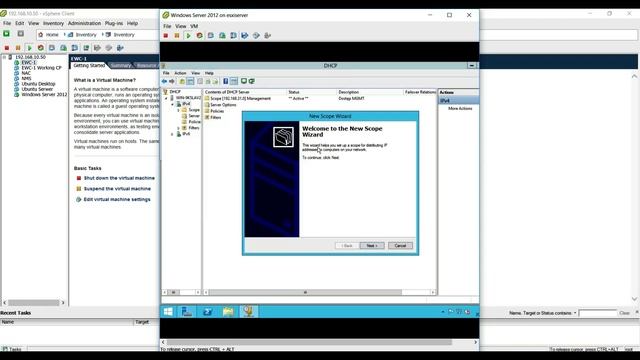Open File Explorer from VM taskbar
The image size is (640, 360).
228,312
